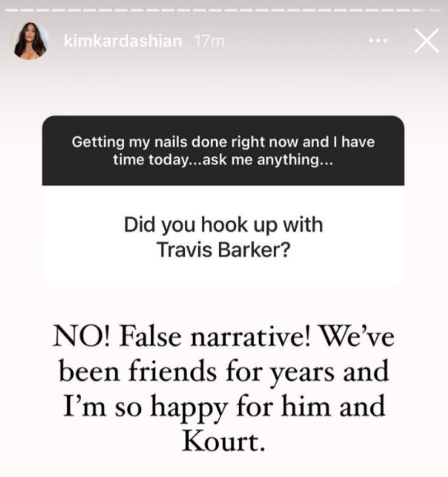The image size is (448, 477).
Task: Tap the word 'Kourt.' in the reply
Action: click(x=223, y=441)
